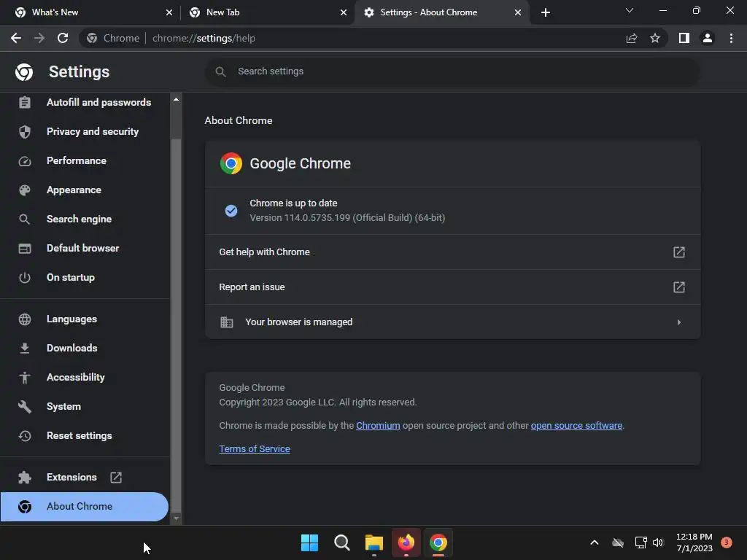
Task: Show hidden system tray icons
Action: 595,542
